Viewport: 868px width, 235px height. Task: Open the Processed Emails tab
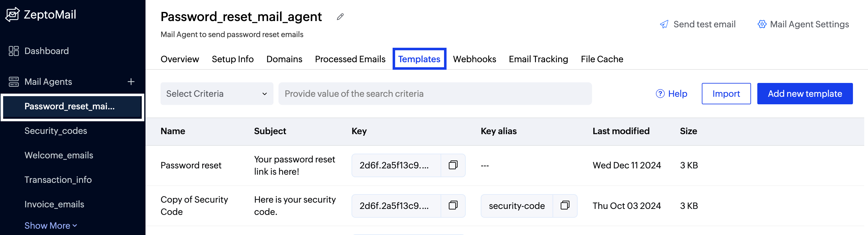coord(350,59)
